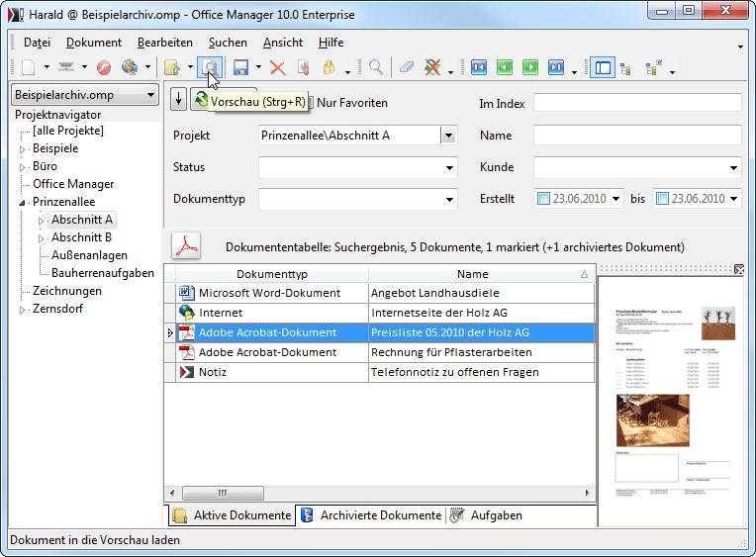This screenshot has height=557, width=756.
Task: Click into the Name input field
Action: [x=637, y=136]
